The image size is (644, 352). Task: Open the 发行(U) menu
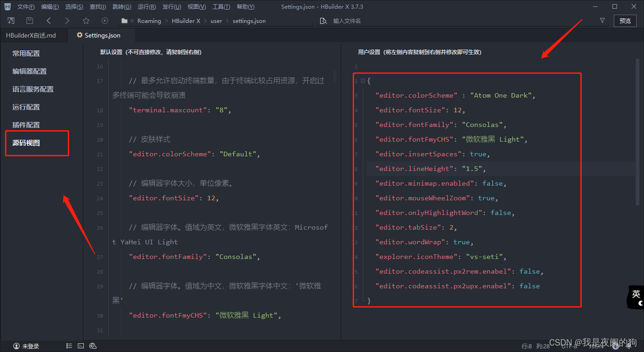click(x=172, y=7)
